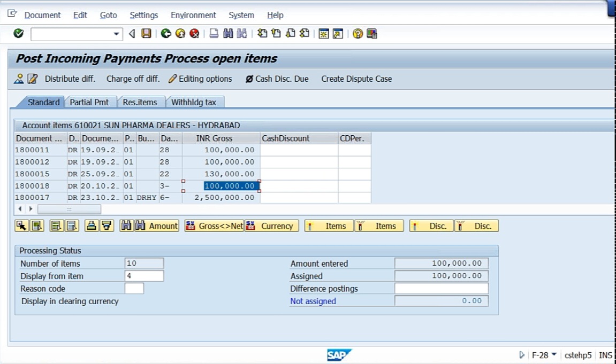The height and width of the screenshot is (364, 616).
Task: Collapse the command field with the triangle
Action: 132,34
